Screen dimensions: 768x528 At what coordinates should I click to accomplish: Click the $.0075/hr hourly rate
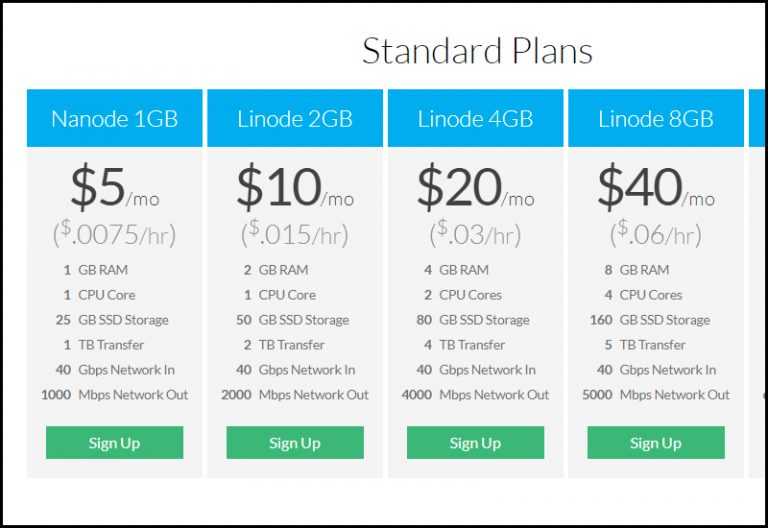coord(114,234)
